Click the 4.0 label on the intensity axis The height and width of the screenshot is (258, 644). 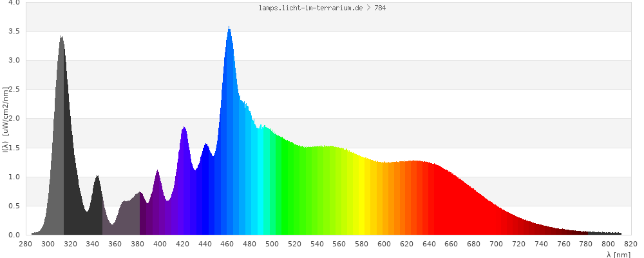click(x=14, y=3)
